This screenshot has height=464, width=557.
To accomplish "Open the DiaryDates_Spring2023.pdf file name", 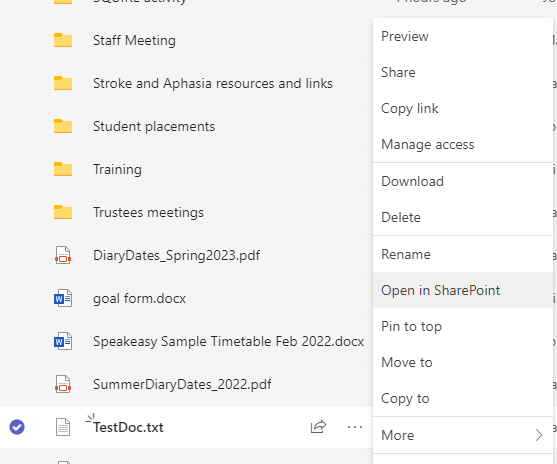I will point(176,255).
